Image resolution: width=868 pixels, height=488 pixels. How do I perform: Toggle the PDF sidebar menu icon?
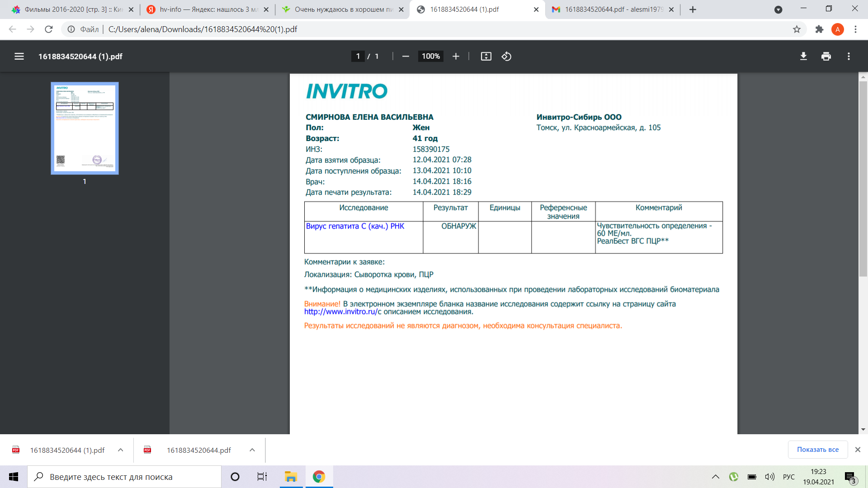[x=19, y=56]
